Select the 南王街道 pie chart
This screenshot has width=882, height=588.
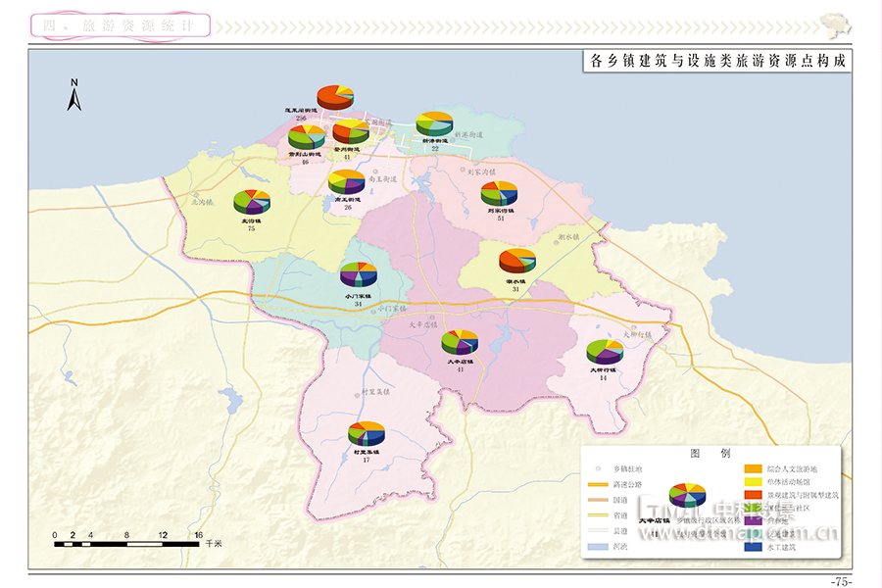coord(346,181)
